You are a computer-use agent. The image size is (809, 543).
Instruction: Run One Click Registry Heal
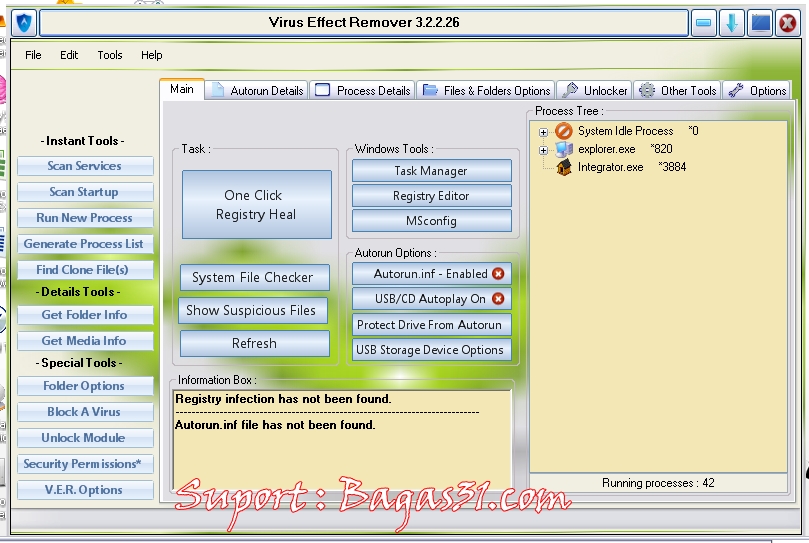tap(256, 204)
